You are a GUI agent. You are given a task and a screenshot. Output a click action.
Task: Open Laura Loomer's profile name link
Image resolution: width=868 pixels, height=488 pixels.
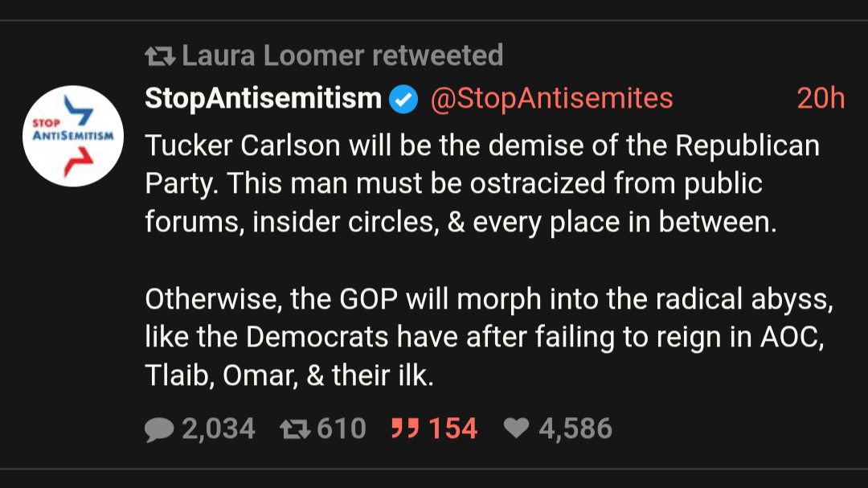coord(272,55)
